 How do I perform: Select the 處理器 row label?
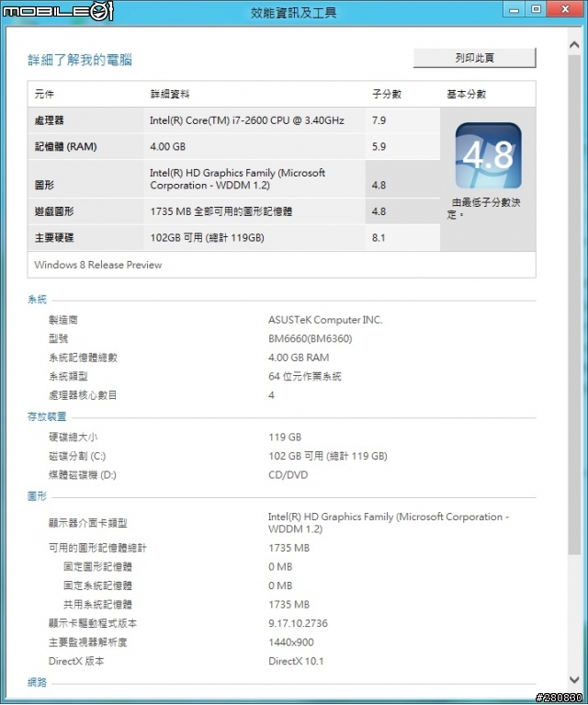coord(50,120)
